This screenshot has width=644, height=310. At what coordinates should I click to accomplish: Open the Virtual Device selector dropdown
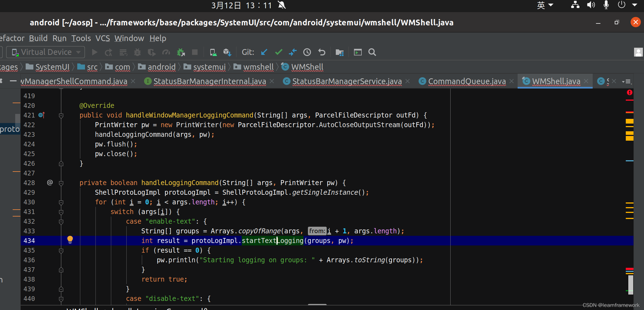[x=78, y=52]
